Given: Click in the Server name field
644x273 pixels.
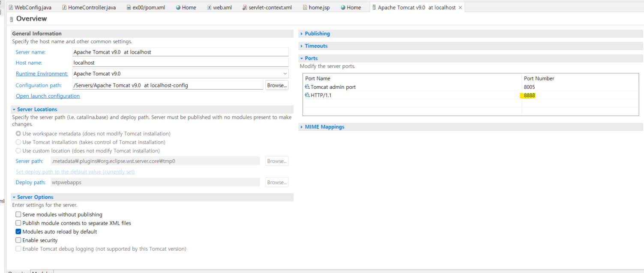Looking at the screenshot, I should click(180, 52).
